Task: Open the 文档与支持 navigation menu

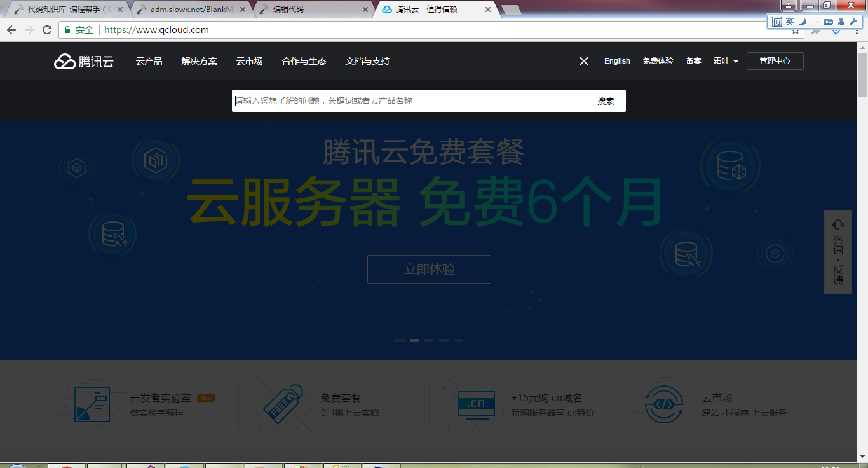Action: pos(367,61)
